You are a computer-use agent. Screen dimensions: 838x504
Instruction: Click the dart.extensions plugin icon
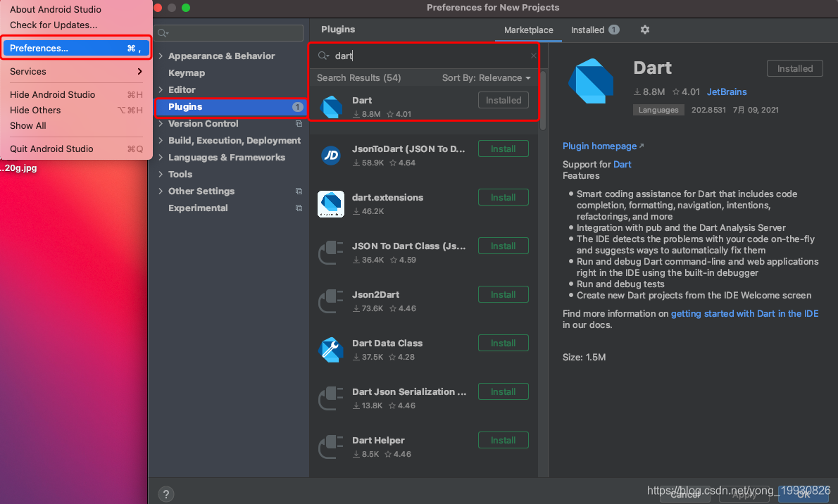point(331,204)
